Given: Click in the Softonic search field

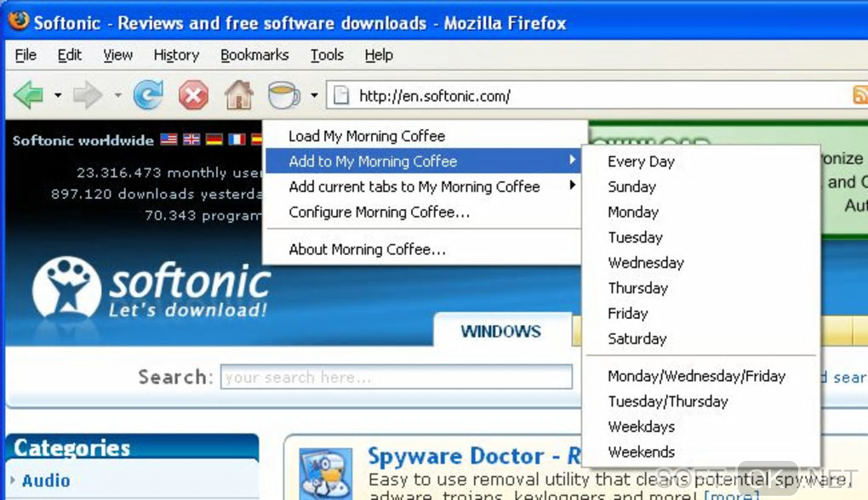Looking at the screenshot, I should [x=397, y=377].
